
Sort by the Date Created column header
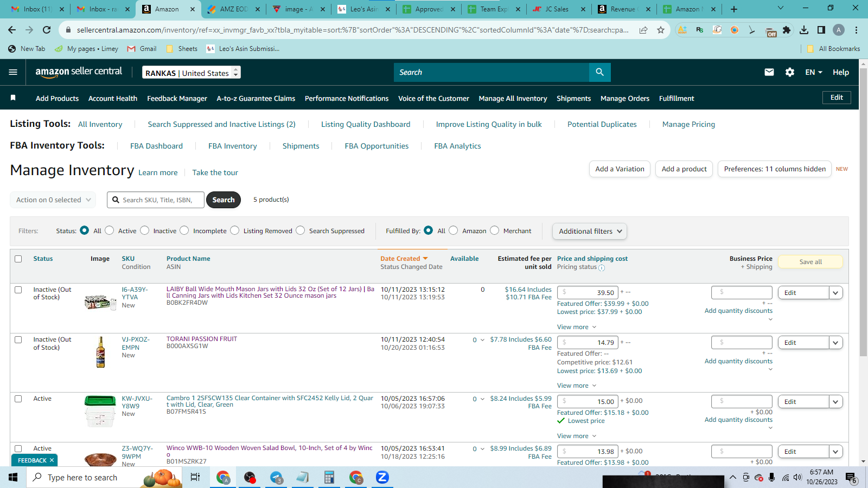[x=404, y=259]
